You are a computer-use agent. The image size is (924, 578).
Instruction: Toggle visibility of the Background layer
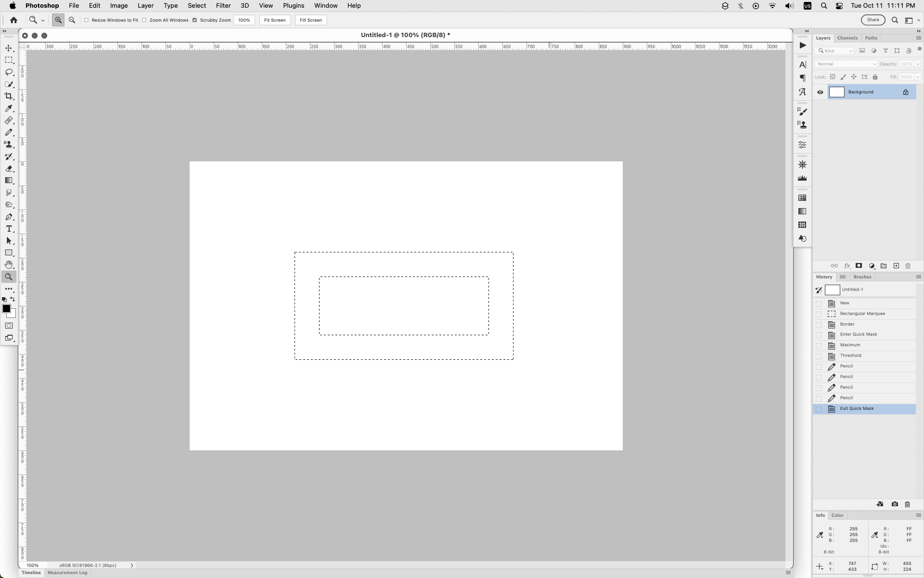pyautogui.click(x=821, y=92)
